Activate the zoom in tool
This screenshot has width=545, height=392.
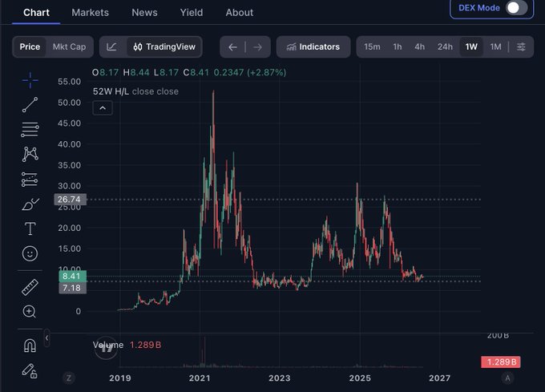[29, 311]
